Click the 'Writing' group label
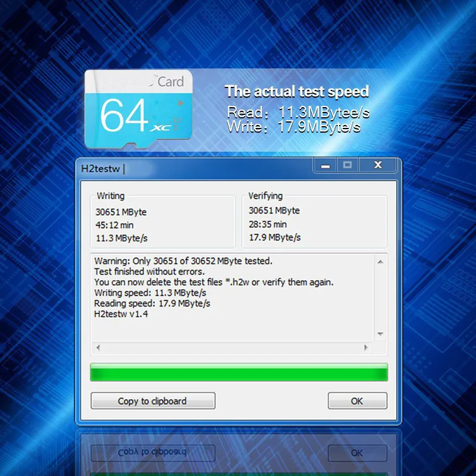 pyautogui.click(x=111, y=196)
